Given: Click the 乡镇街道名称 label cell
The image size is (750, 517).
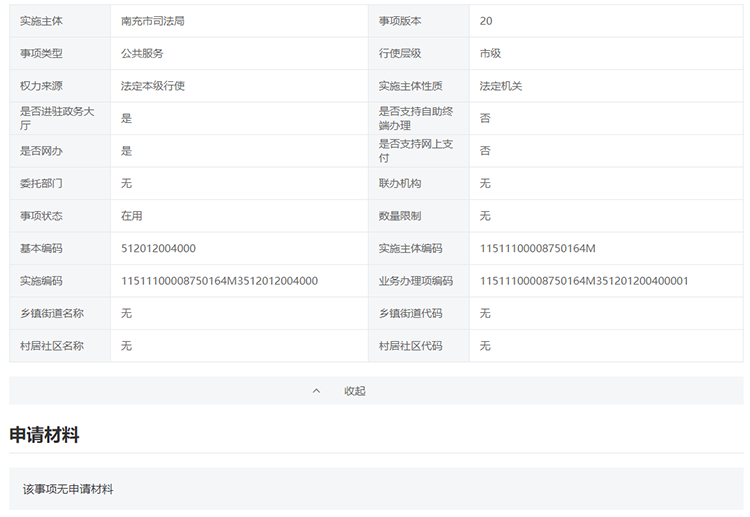Looking at the screenshot, I should (x=52, y=313).
